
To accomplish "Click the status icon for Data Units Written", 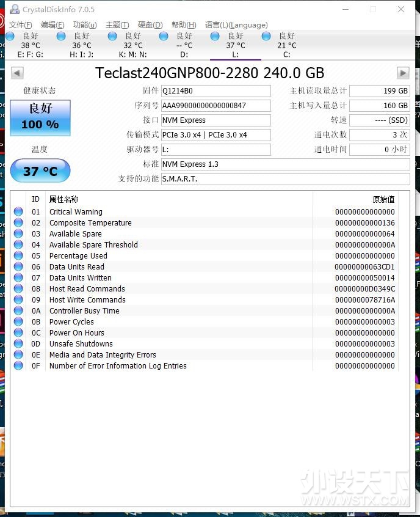I will point(18,277).
